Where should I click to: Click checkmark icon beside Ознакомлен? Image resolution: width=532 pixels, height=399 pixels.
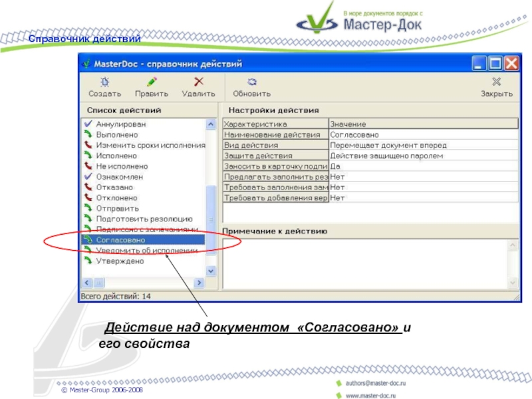88,176
